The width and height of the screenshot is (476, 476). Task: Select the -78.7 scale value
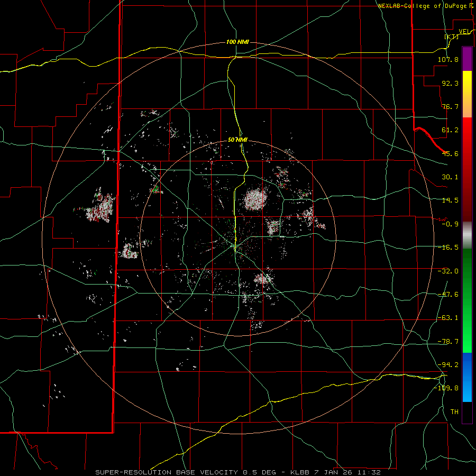click(448, 342)
